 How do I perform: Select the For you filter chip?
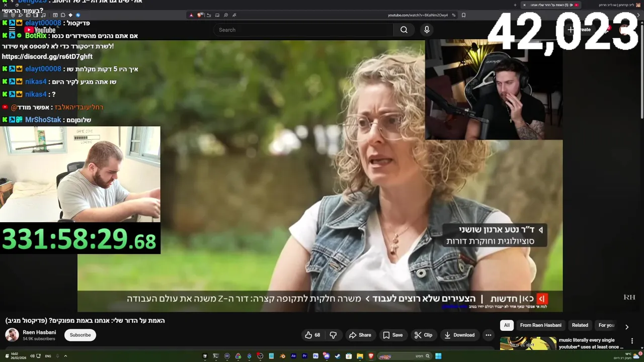(x=606, y=325)
